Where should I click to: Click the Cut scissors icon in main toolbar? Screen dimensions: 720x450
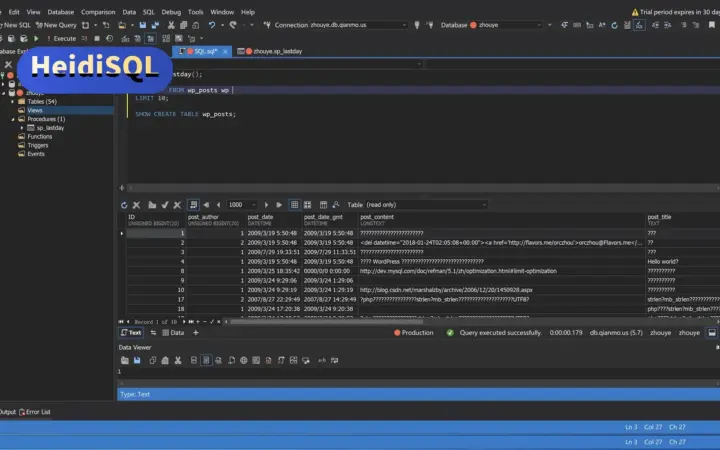[171, 25]
